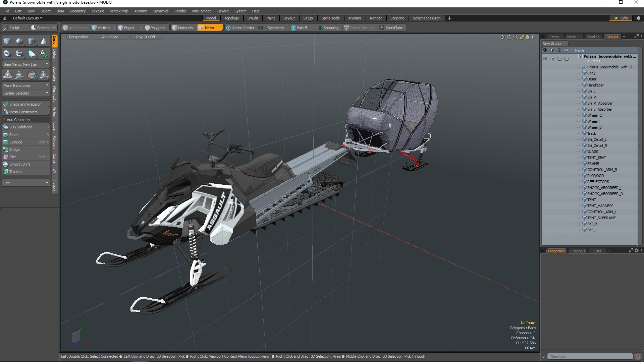
Task: Select the spiral Tube primitive tool
Action: point(19,54)
